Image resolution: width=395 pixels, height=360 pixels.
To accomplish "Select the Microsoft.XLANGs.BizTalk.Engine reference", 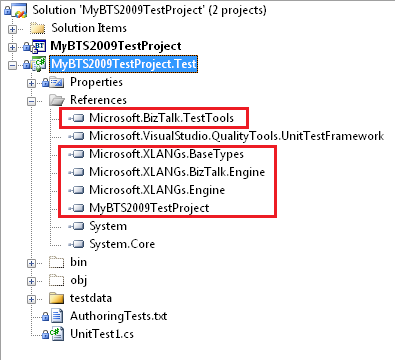I will point(177,172).
